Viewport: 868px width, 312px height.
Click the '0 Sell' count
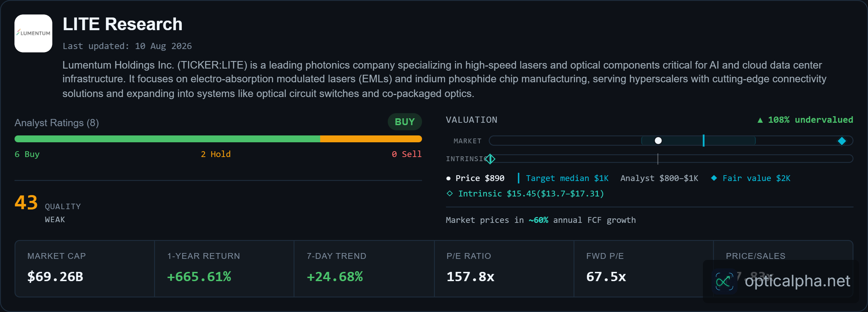(x=406, y=154)
